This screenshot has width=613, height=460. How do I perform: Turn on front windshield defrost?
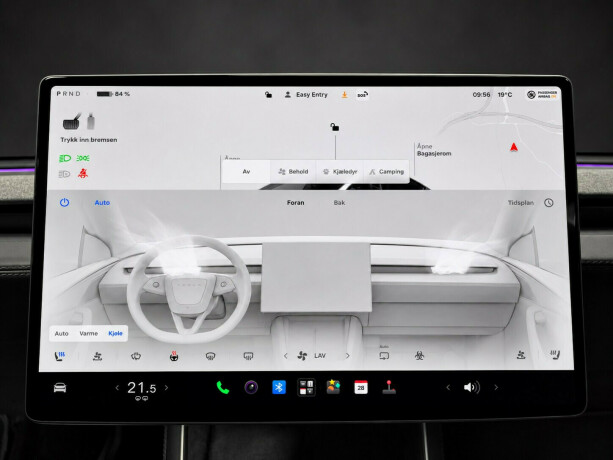(210, 356)
